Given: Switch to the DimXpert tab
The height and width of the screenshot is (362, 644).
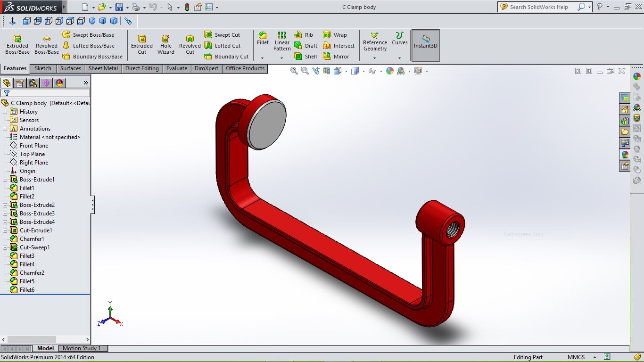Looking at the screenshot, I should click(206, 68).
